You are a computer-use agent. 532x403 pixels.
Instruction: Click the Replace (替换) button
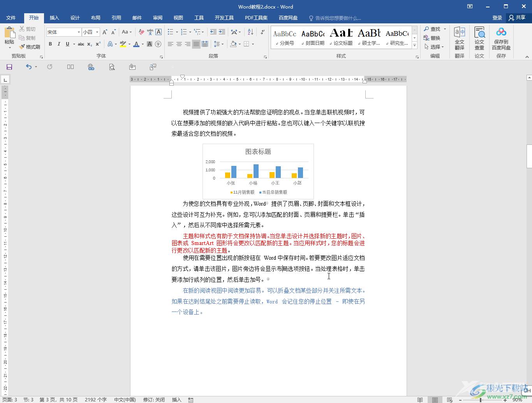click(x=432, y=38)
